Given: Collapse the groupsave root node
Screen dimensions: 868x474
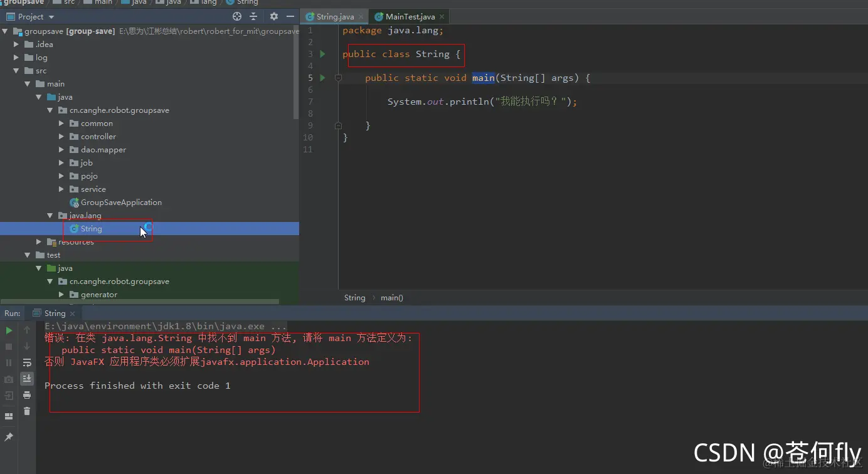Looking at the screenshot, I should pos(6,31).
